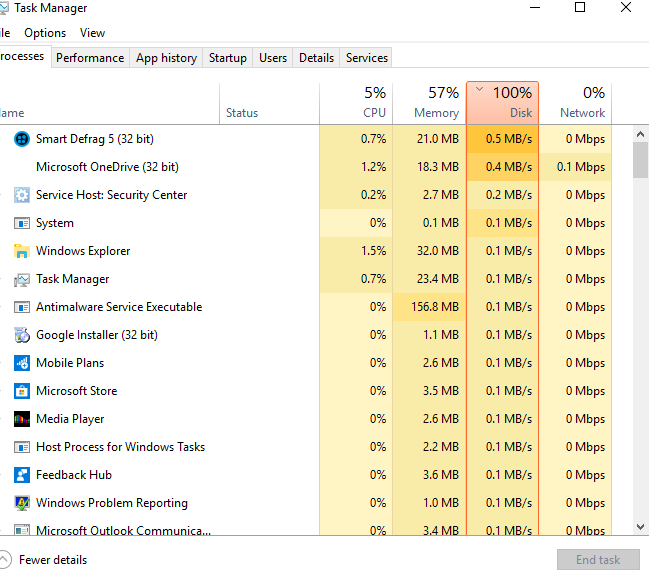Click the vertical scrollbar thumb
649x577 pixels.
[640, 160]
